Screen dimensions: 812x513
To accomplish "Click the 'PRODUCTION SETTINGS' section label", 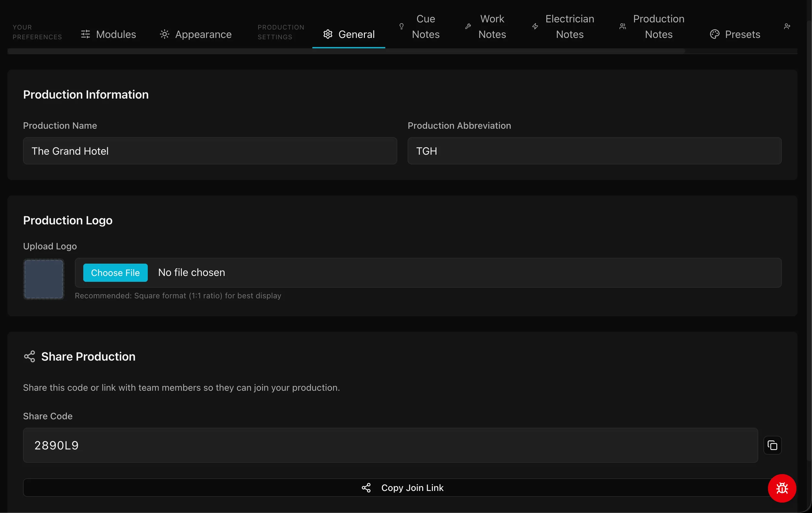I will tap(281, 32).
